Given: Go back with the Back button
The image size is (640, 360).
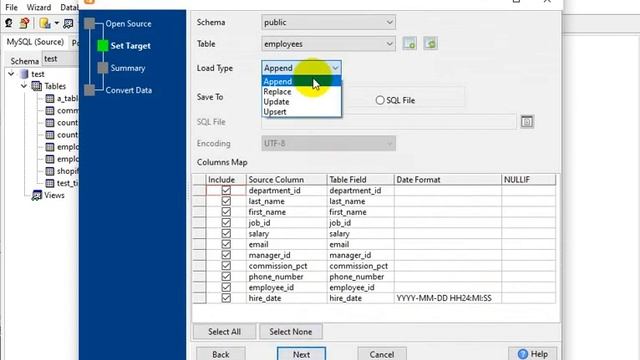Looking at the screenshot, I should (x=221, y=354).
